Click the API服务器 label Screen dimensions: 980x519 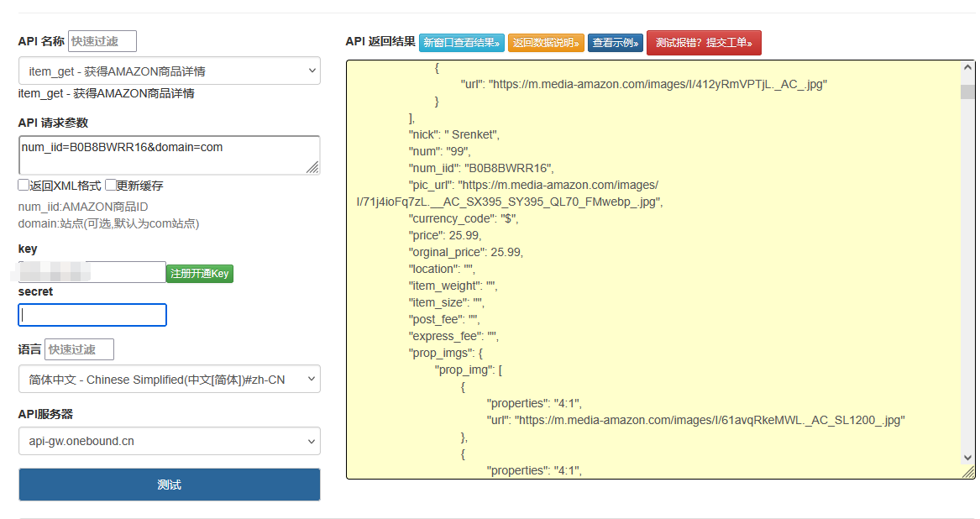tap(45, 414)
